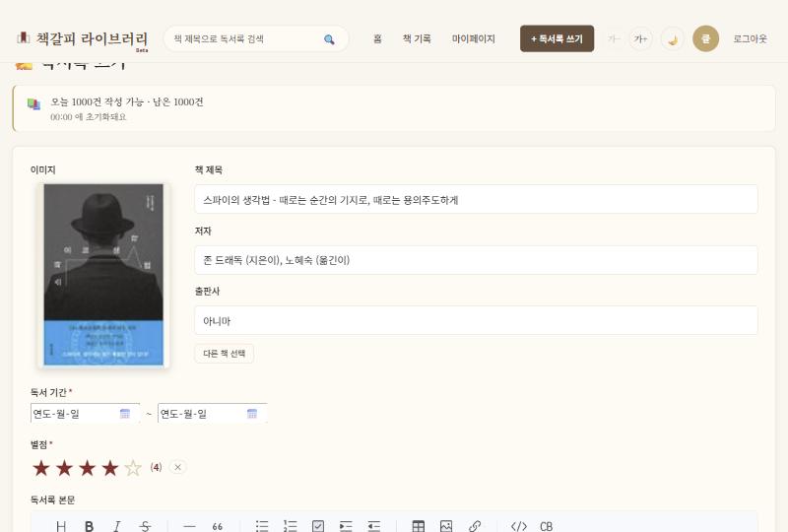The height and width of the screenshot is (532, 788).
Task: Click the outdent icon
Action: tap(373, 526)
